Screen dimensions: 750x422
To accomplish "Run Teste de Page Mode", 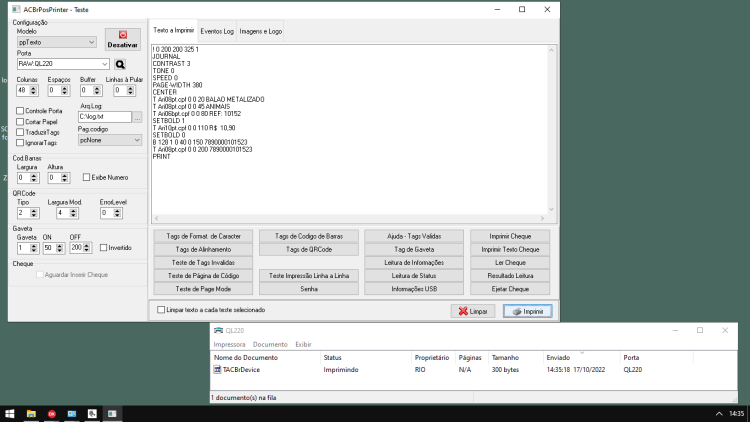I will (203, 289).
